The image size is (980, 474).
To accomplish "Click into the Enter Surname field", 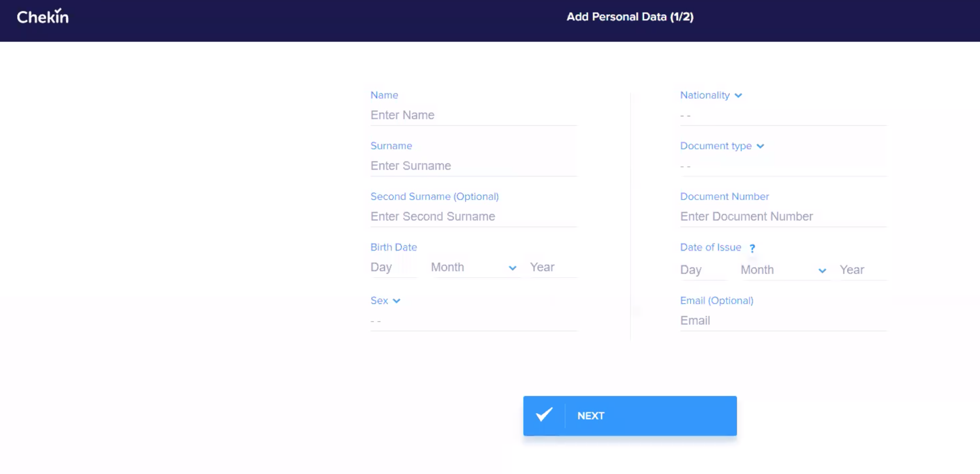I will (x=474, y=166).
